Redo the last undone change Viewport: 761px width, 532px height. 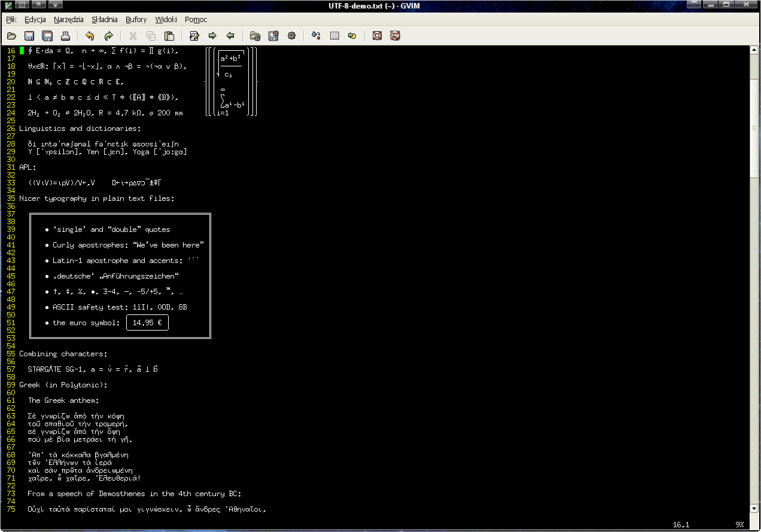click(x=108, y=35)
